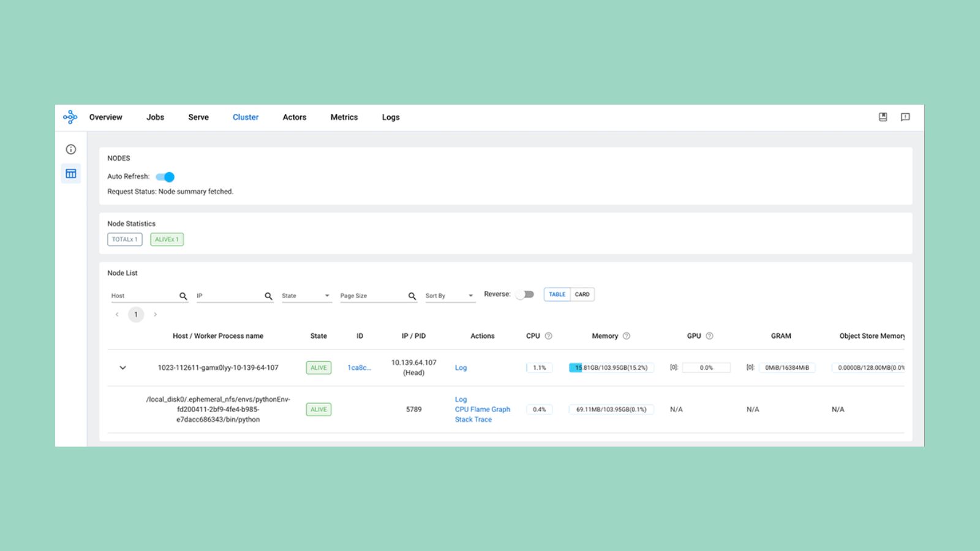Open the Cluster tab

pyautogui.click(x=246, y=118)
